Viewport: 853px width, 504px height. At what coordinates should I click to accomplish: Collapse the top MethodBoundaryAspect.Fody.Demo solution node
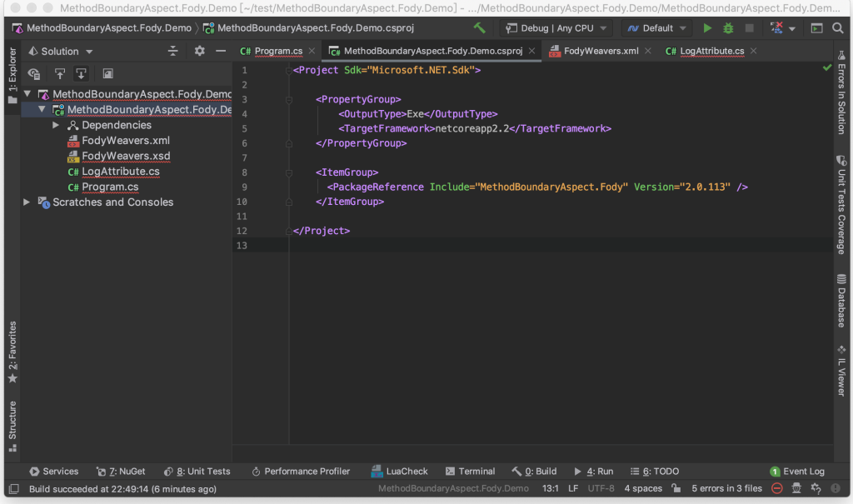point(27,93)
